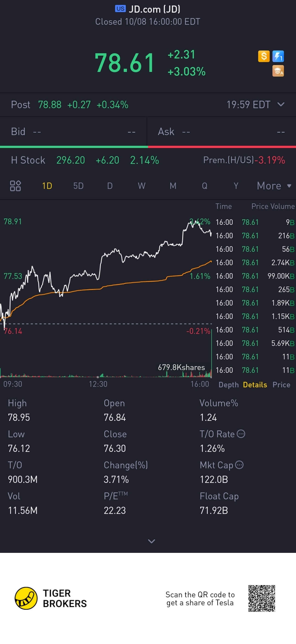Tap the T/O Rate 1.26% value

pyautogui.click(x=212, y=449)
